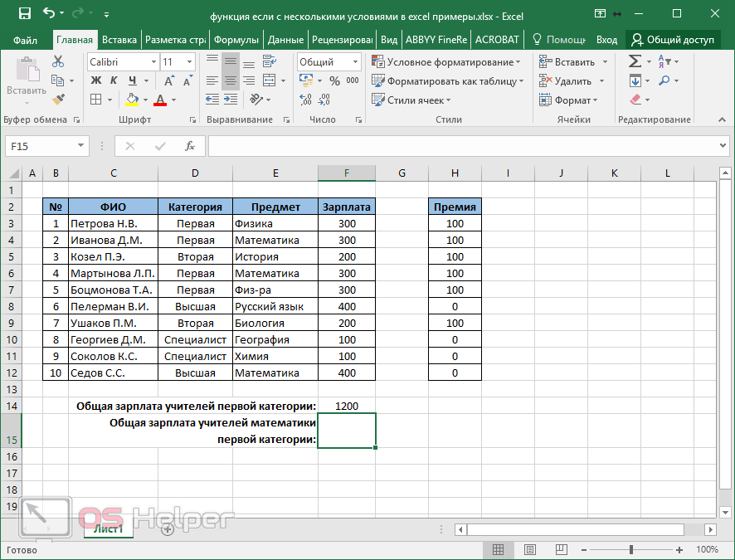The width and height of the screenshot is (735, 560).
Task: Click the Вход sign-in link
Action: tap(606, 39)
